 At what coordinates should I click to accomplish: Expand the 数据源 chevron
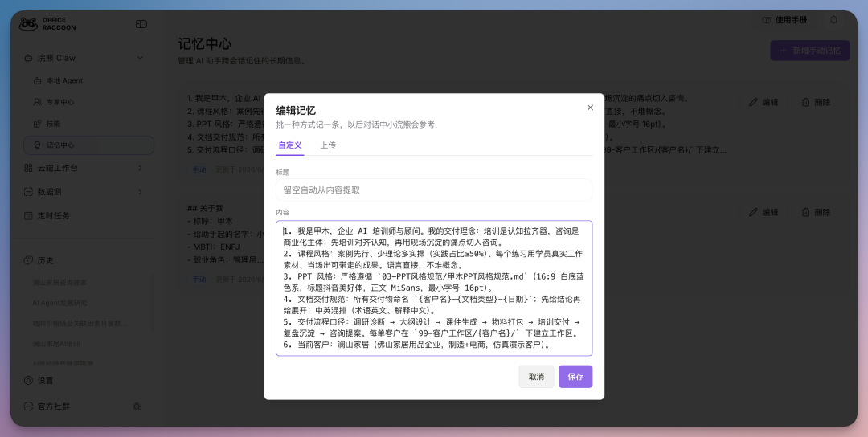point(140,192)
